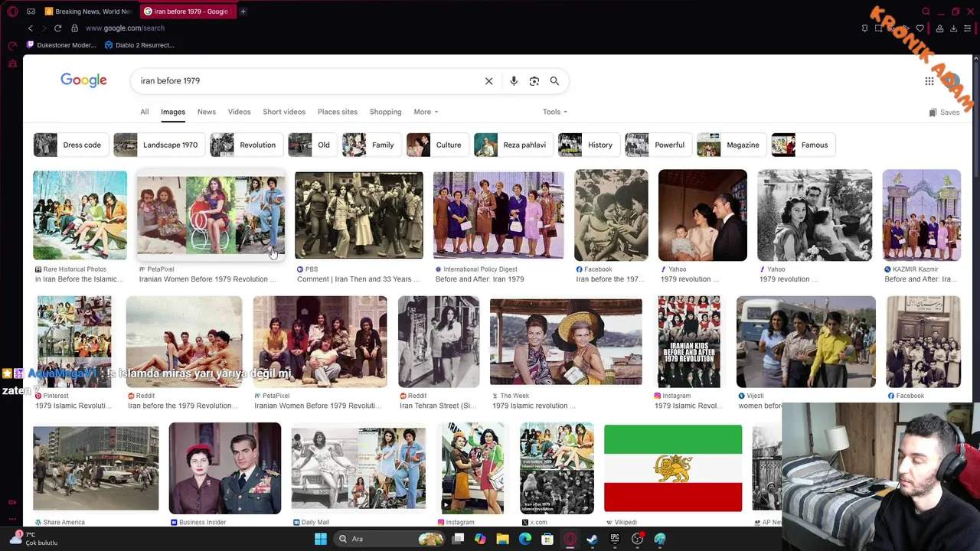
Task: Switch to the Breaking News tab
Action: tap(88, 11)
